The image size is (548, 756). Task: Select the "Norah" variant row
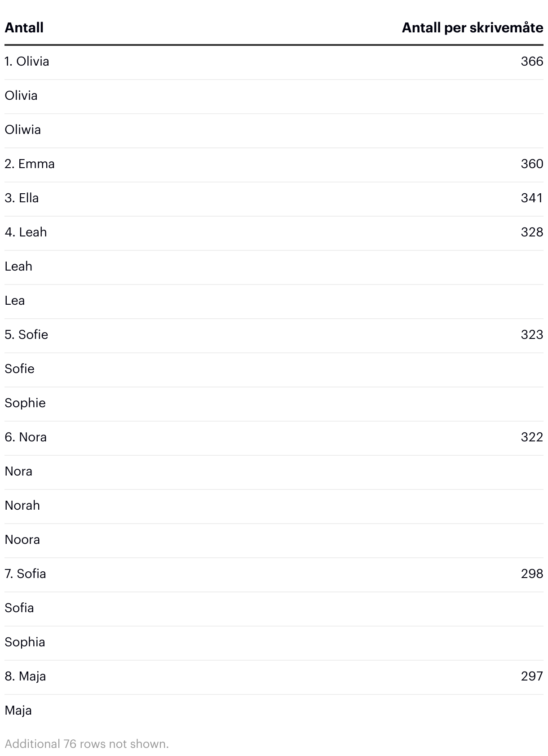point(22,505)
